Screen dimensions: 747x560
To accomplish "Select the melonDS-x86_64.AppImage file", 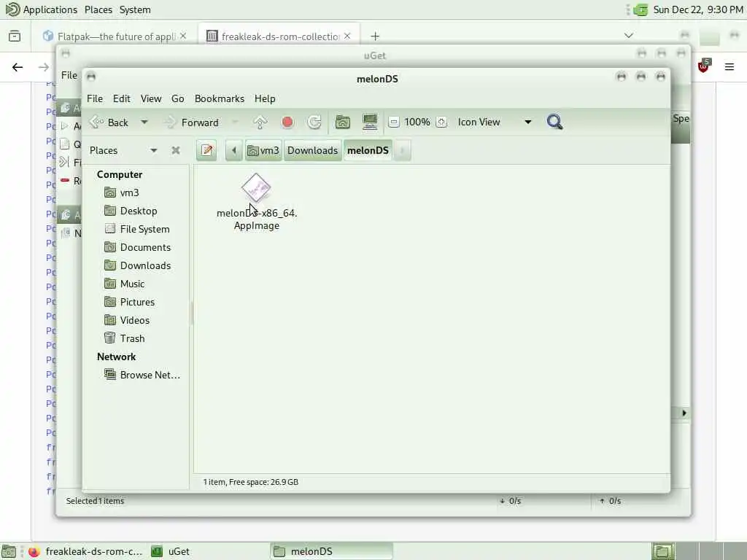I will (x=256, y=202).
